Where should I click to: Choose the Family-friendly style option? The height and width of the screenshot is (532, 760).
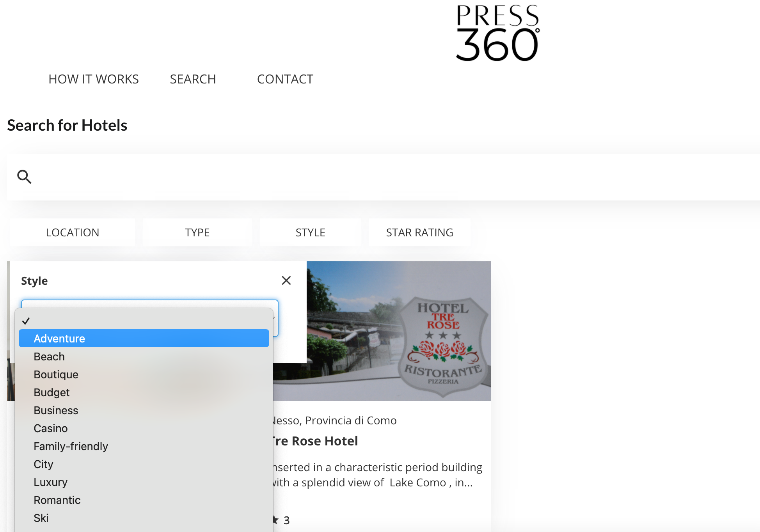(x=144, y=446)
